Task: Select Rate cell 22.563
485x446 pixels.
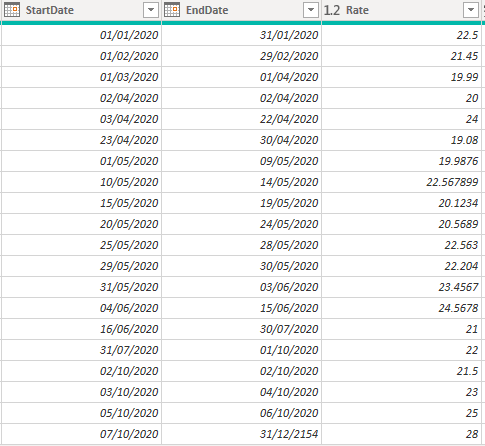Action: (402, 245)
